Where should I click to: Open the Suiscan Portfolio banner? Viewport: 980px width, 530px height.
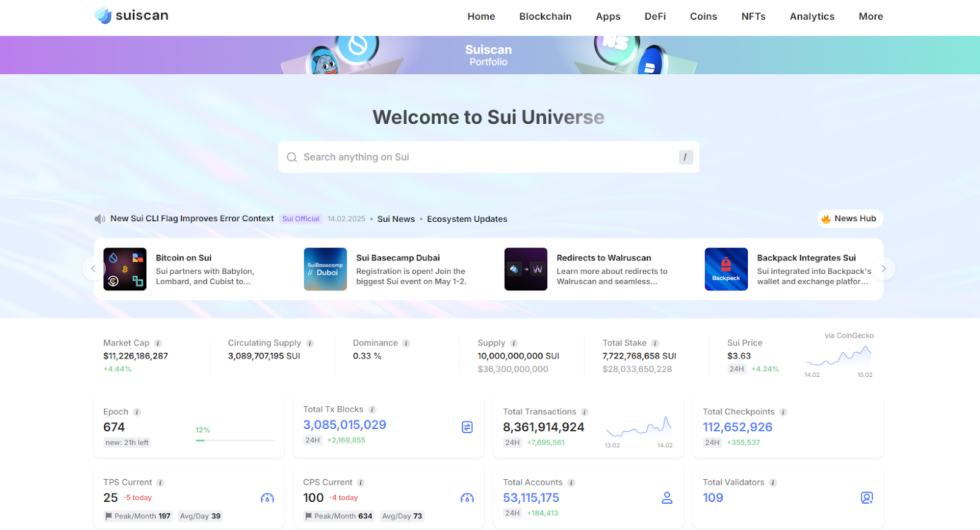pos(488,55)
